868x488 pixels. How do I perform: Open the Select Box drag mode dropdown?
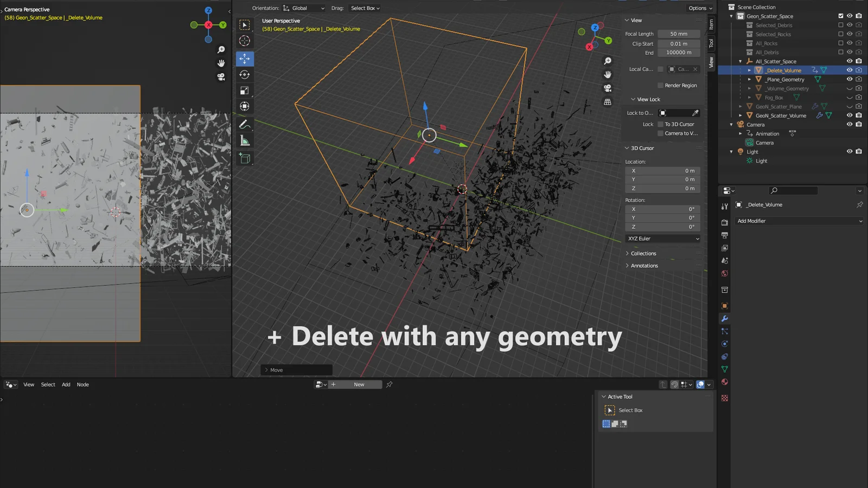(364, 8)
